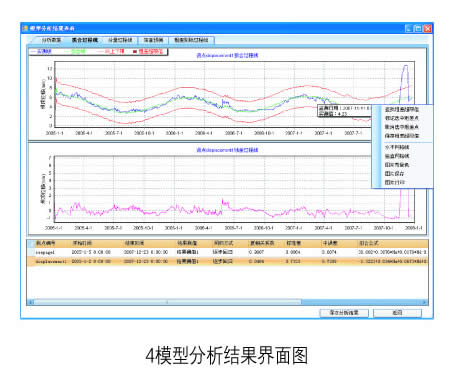Click the red upper/lower limit legend marker

(x=100, y=52)
